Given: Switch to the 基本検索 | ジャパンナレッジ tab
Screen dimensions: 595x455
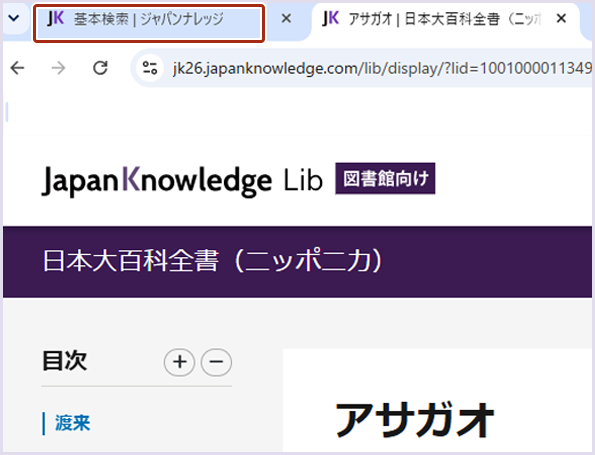Looking at the screenshot, I should point(149,23).
